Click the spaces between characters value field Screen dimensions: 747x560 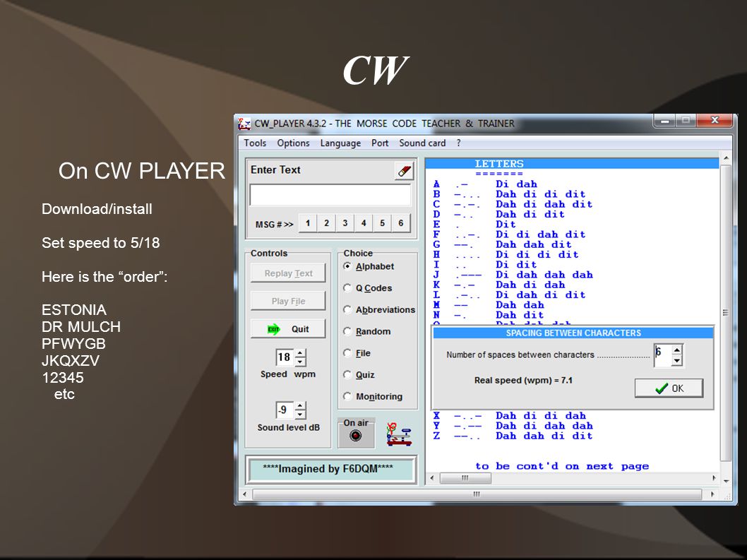tap(662, 355)
